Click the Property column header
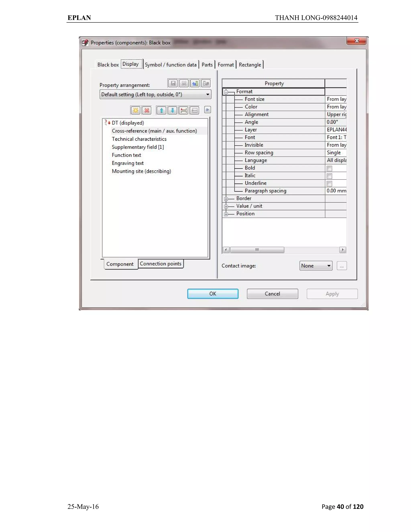 coord(274,83)
